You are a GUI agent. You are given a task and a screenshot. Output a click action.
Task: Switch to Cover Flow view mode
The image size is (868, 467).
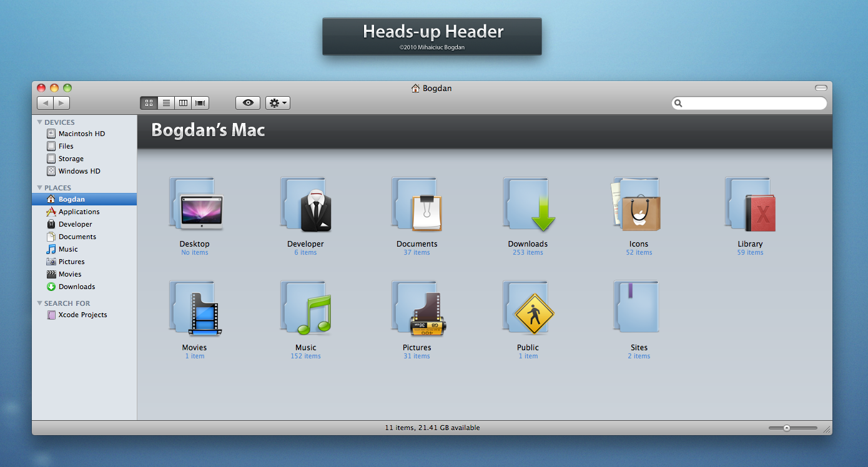click(200, 103)
